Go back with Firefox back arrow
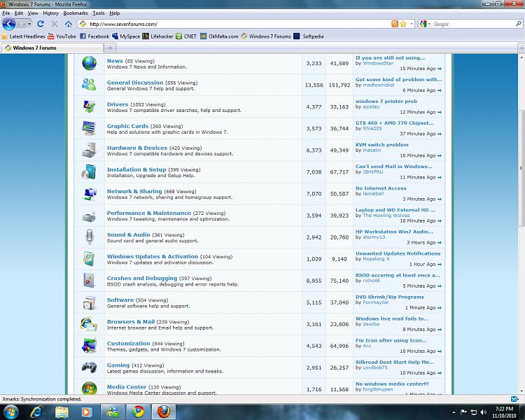Viewport: 525px width, 420px height. (9, 24)
